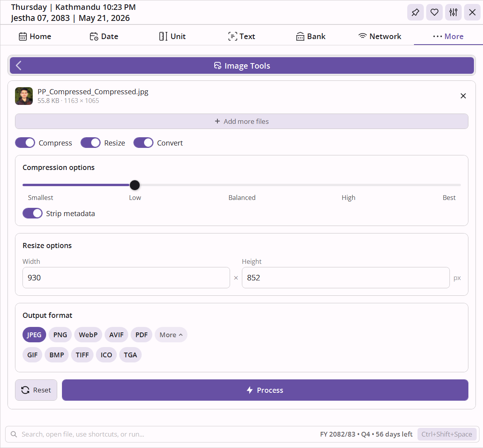The width and height of the screenshot is (483, 448).
Task: Close the app with the top X
Action: tap(472, 12)
